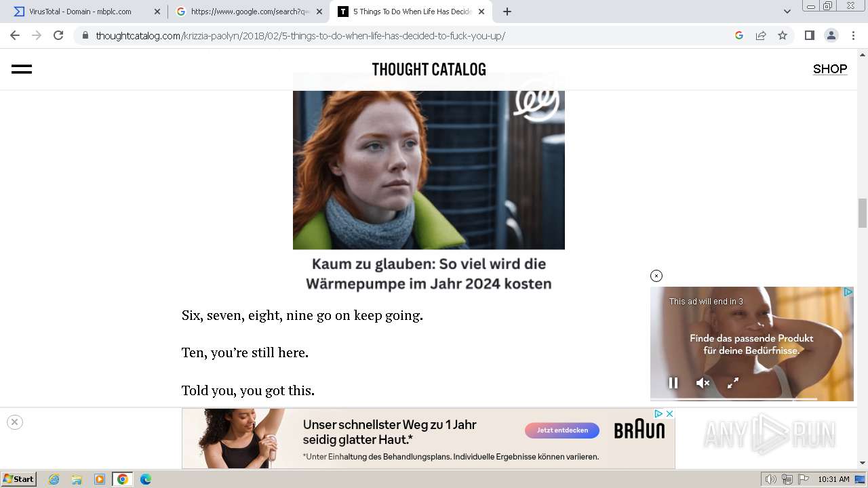Screen dimensions: 868x488
Task: Open the SHOP link
Action: (830, 68)
